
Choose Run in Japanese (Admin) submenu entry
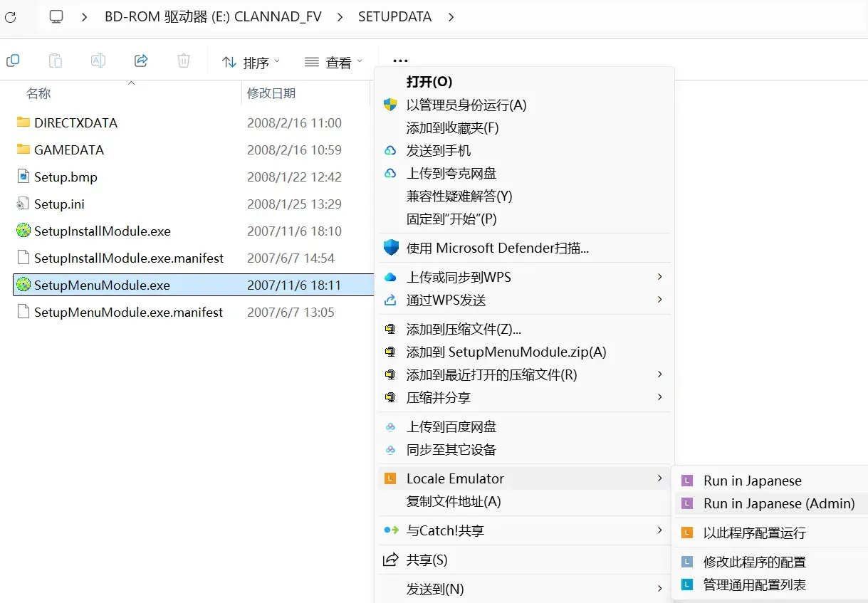(x=771, y=503)
